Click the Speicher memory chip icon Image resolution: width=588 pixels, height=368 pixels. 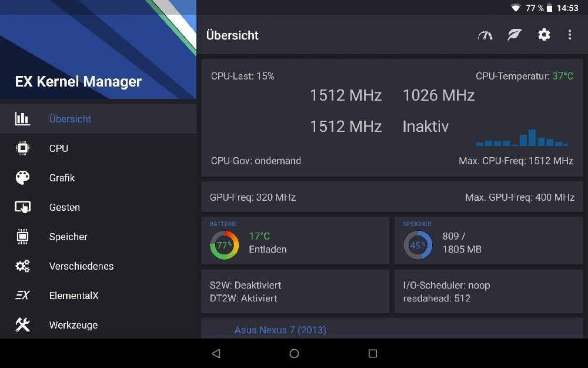[22, 237]
